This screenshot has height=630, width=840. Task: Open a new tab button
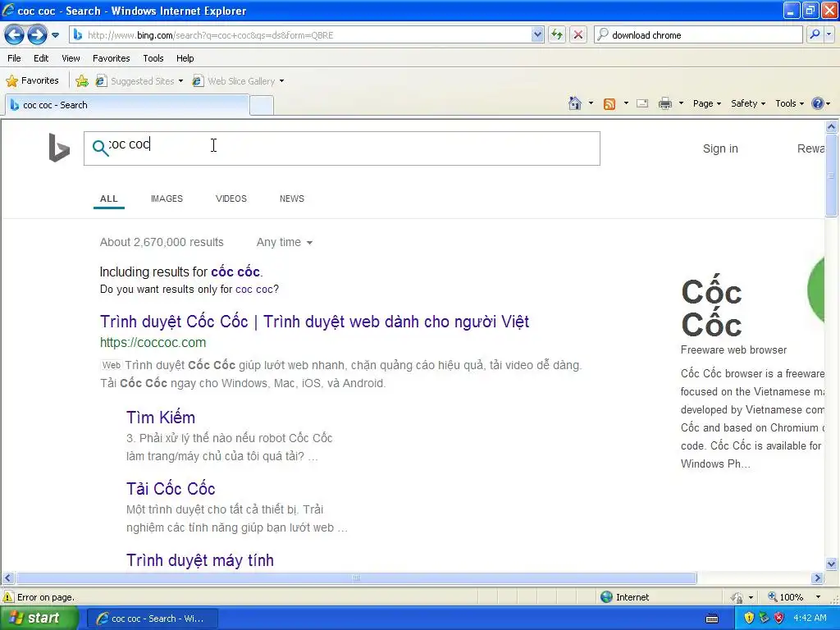pos(262,106)
